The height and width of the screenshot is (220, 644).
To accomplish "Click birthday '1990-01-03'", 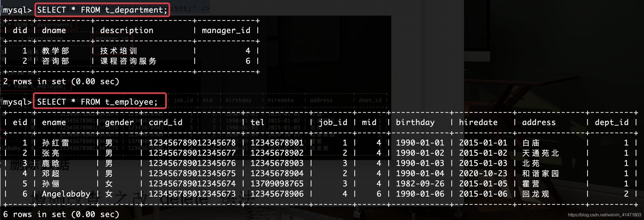I will tap(420, 163).
